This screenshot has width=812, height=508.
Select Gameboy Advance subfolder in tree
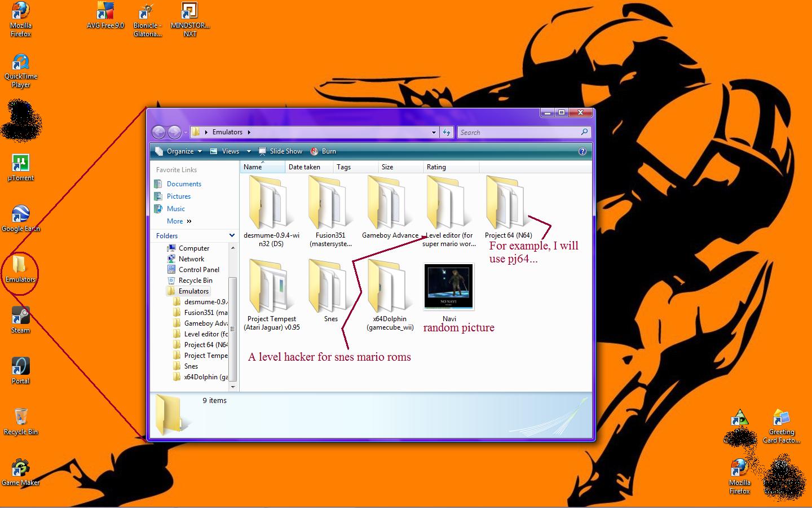(x=200, y=323)
